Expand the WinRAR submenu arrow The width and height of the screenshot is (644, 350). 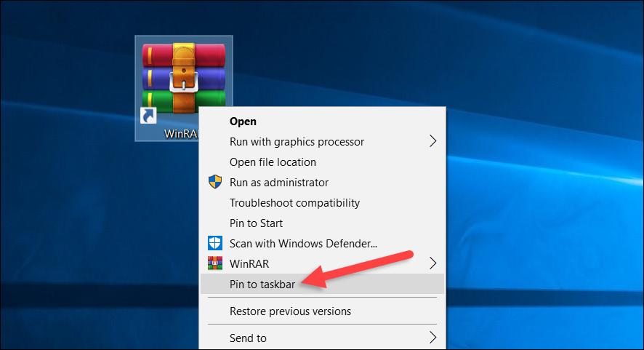click(432, 263)
